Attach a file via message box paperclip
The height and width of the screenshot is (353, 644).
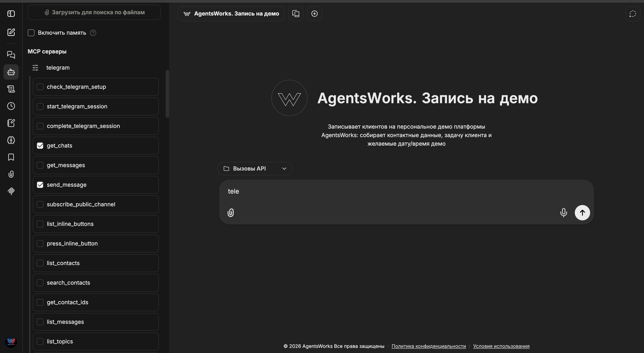coord(231,213)
